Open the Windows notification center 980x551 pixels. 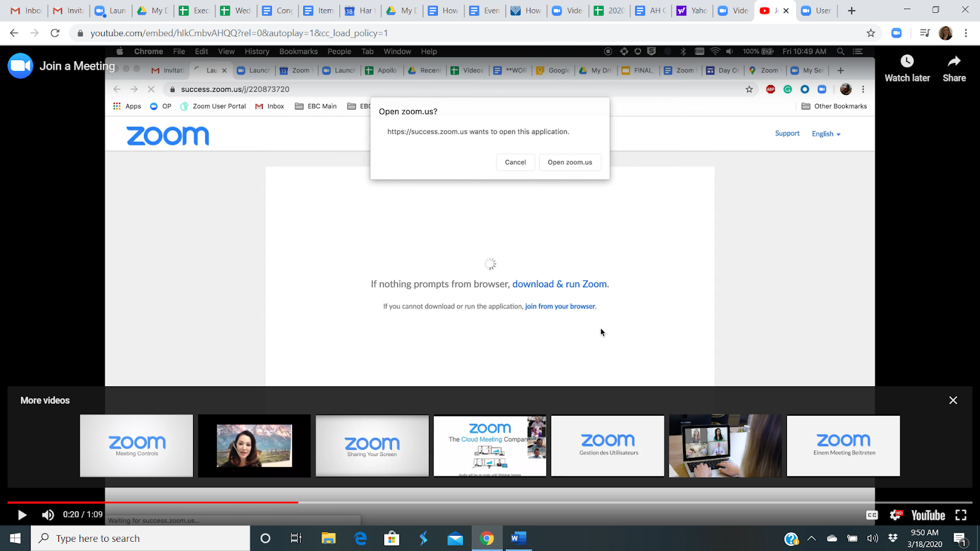tap(960, 539)
